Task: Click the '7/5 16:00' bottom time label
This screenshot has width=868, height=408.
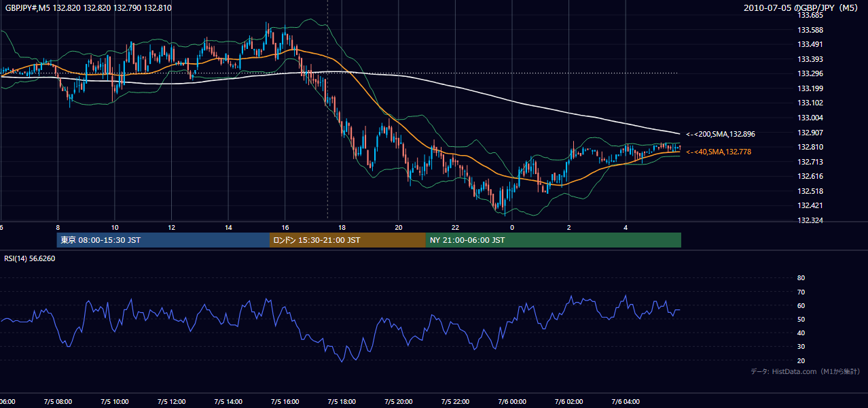Action: point(285,402)
